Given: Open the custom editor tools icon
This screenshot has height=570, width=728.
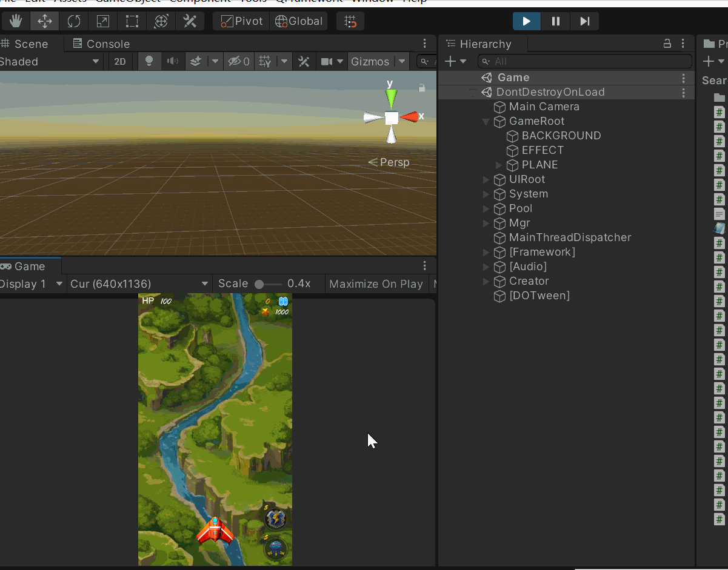Looking at the screenshot, I should (190, 21).
